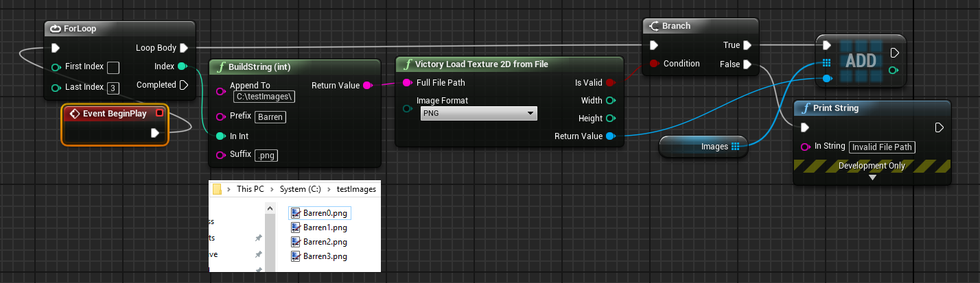Image resolution: width=980 pixels, height=283 pixels.
Task: Select Barren2.png in file explorer
Action: pos(319,242)
